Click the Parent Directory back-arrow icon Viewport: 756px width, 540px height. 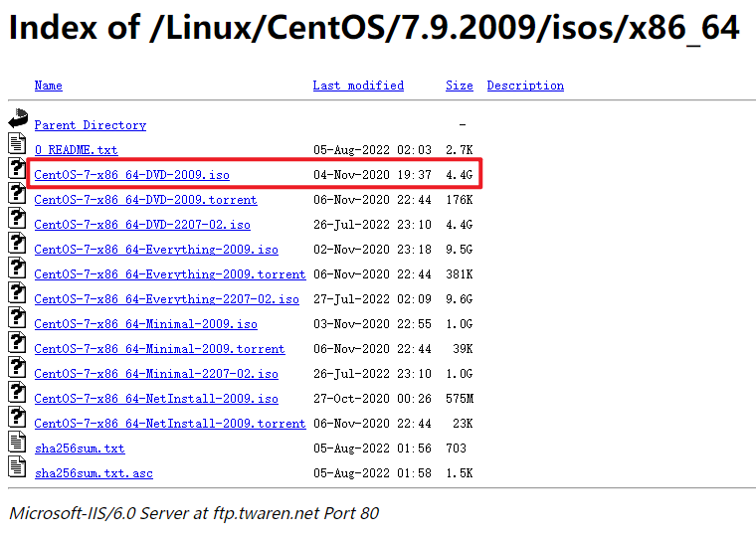click(x=18, y=118)
